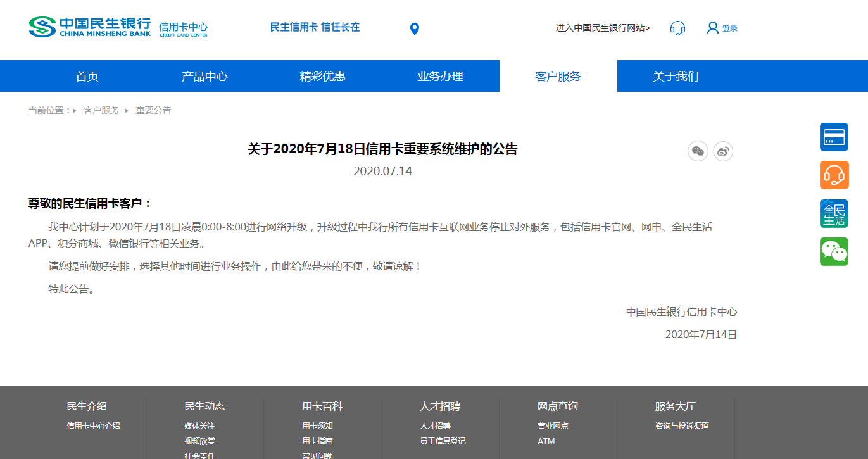The image size is (868, 459).
Task: Click the 信用卡中心 header text
Action: [x=183, y=28]
